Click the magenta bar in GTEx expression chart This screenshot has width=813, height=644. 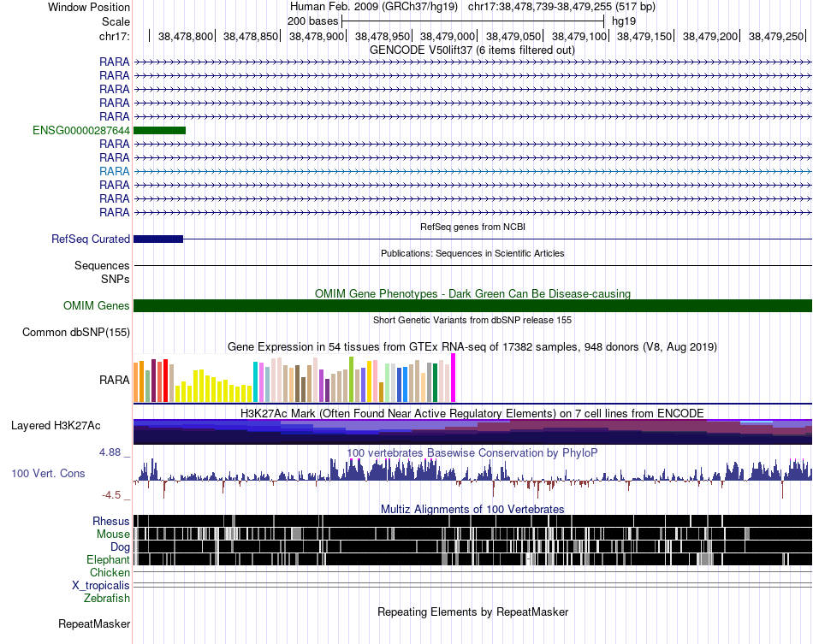454,378
